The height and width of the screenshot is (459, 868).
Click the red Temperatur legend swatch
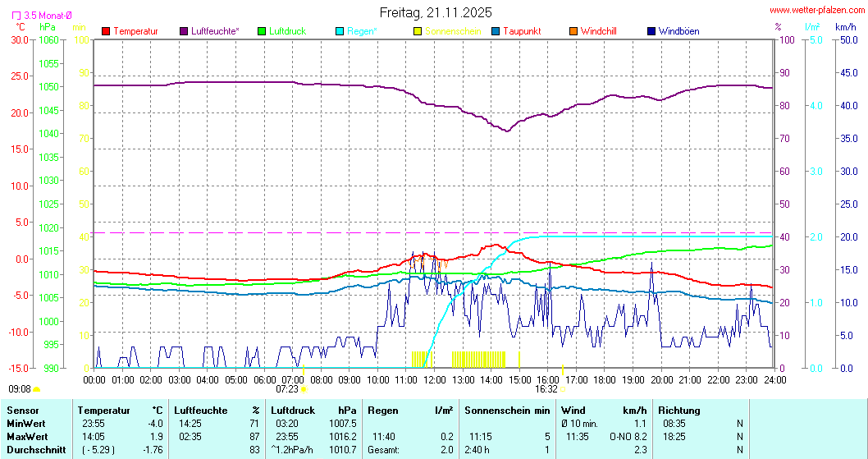point(106,31)
